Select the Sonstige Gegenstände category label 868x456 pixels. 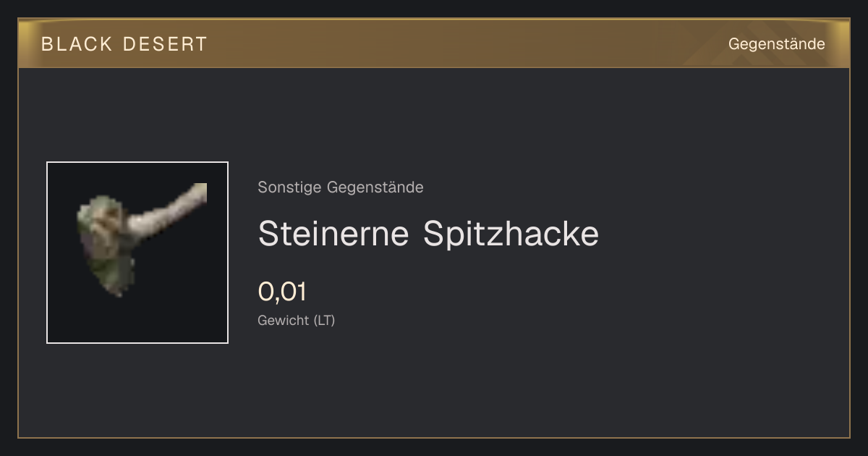[341, 187]
